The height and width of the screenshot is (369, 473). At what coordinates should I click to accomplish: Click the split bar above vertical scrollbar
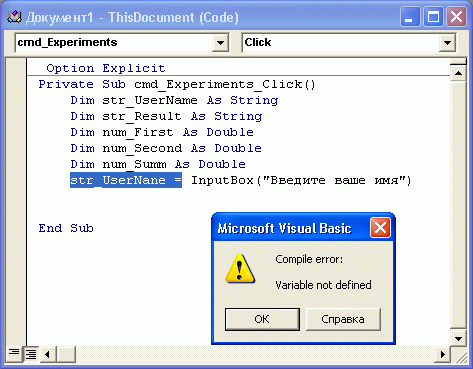459,62
